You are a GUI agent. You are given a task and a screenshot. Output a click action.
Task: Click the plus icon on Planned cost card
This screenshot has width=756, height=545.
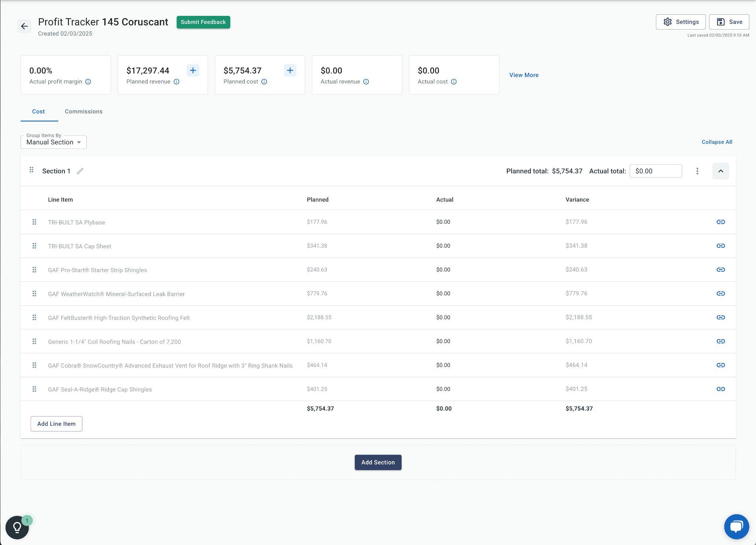pyautogui.click(x=290, y=71)
